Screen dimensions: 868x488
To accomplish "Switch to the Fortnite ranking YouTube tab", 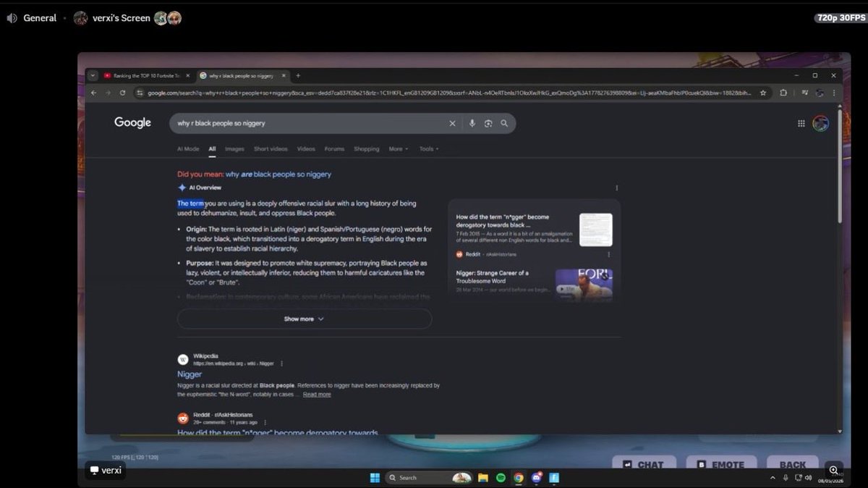I will 145,75.
